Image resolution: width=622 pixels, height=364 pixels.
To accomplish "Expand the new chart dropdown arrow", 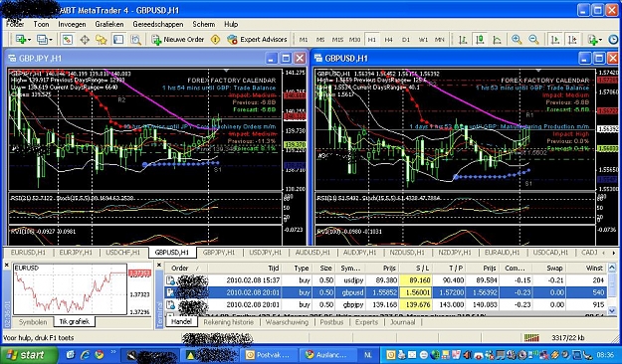I will point(29,40).
